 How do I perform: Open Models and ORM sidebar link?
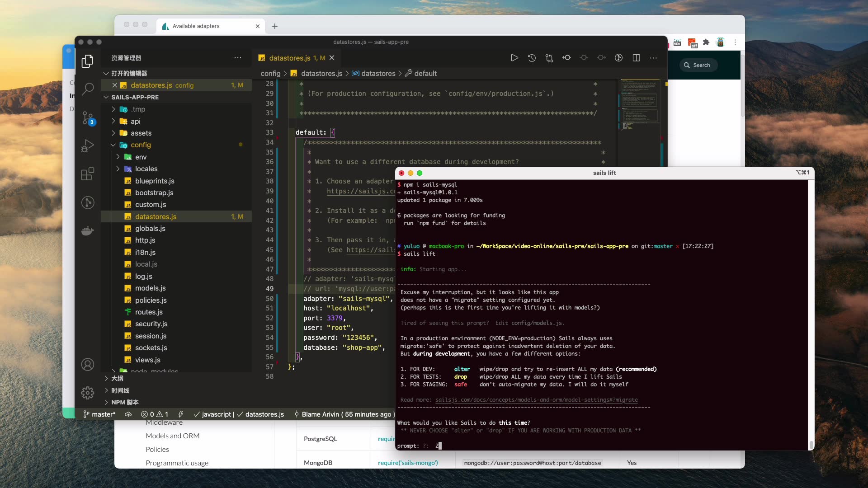tap(172, 436)
